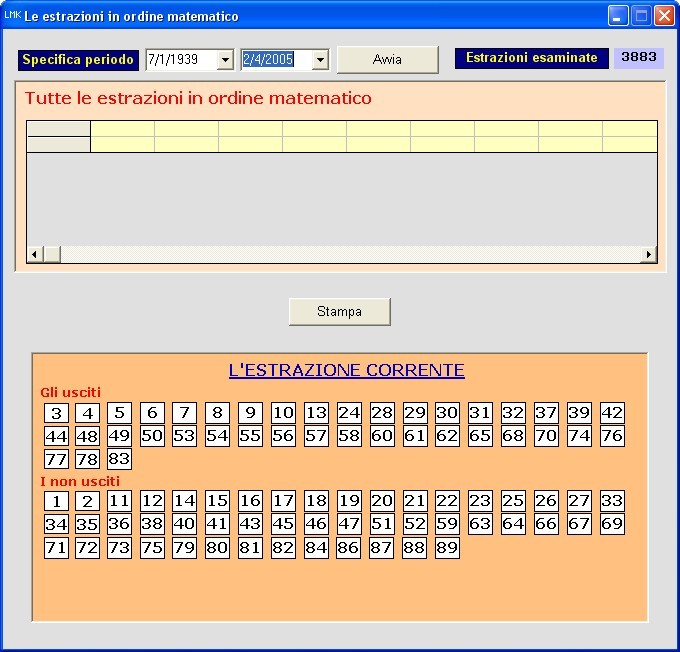
Task: Select drawn number 13
Action: coord(316,413)
